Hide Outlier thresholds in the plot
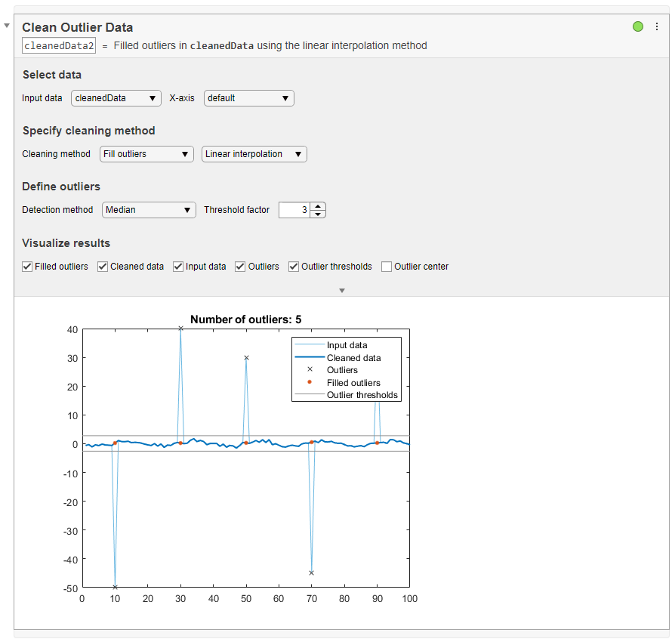 point(294,267)
